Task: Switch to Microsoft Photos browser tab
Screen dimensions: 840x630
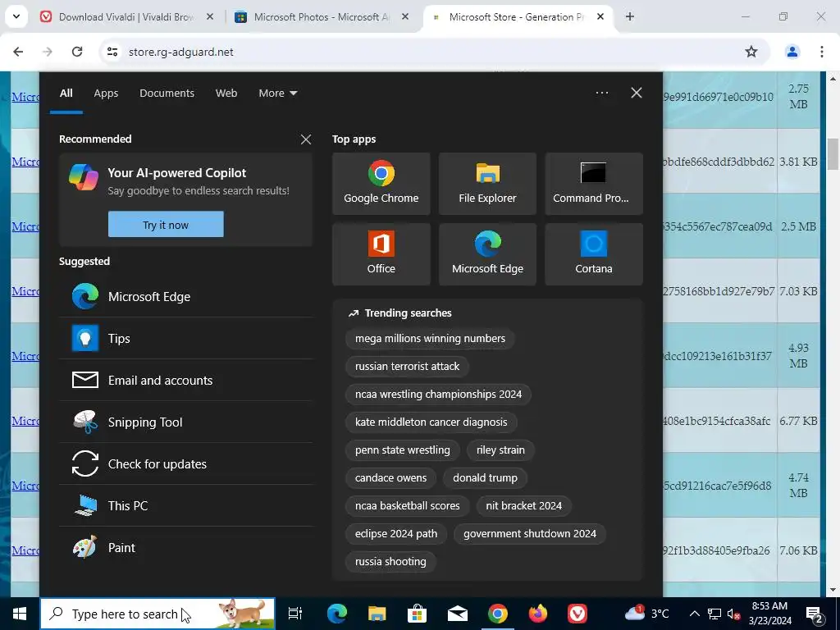Action: tap(322, 17)
